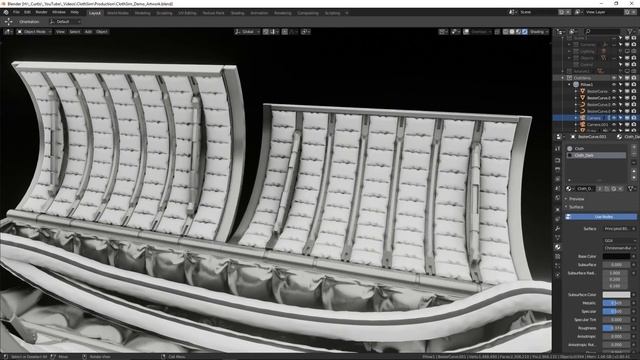The width and height of the screenshot is (640, 360).
Task: Open material slot filter funnel
Action: (x=631, y=189)
